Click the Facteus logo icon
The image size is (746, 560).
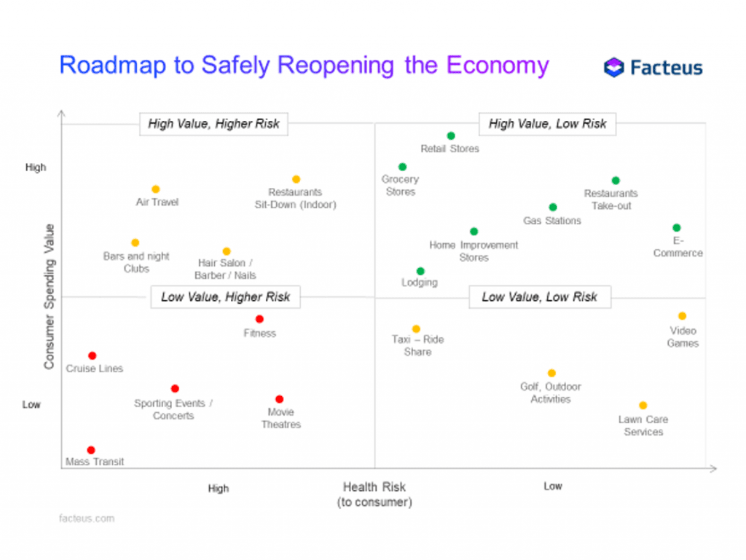(614, 68)
